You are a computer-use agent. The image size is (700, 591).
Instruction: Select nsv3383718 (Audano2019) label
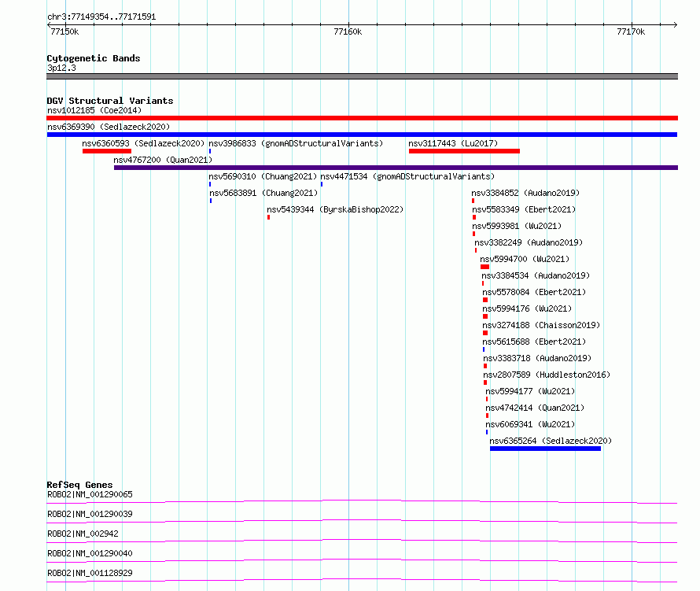tap(537, 358)
